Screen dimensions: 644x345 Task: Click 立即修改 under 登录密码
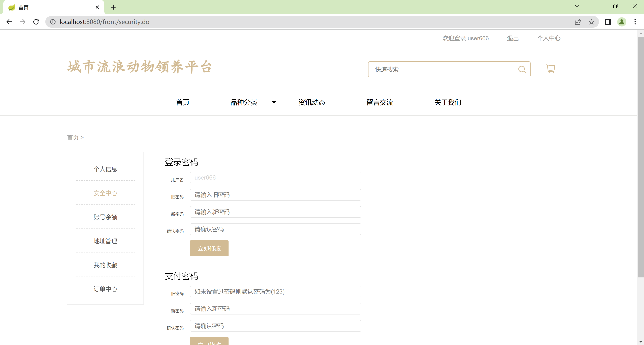(209, 248)
